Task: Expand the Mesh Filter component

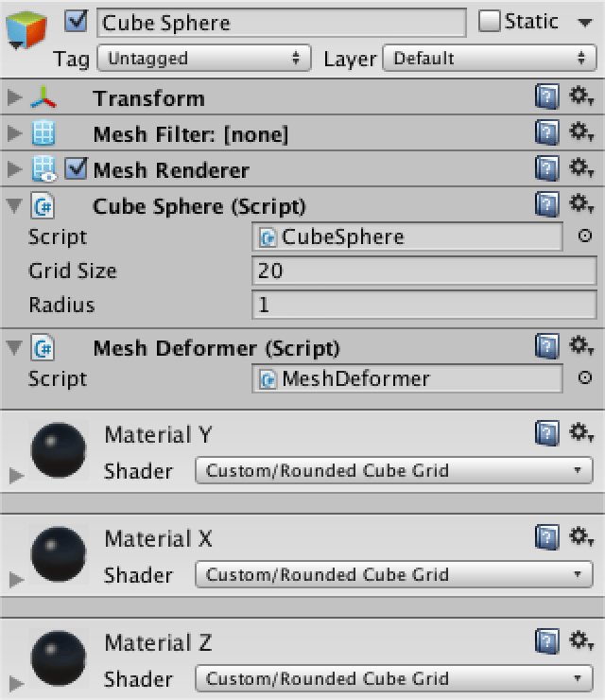Action: (x=14, y=133)
